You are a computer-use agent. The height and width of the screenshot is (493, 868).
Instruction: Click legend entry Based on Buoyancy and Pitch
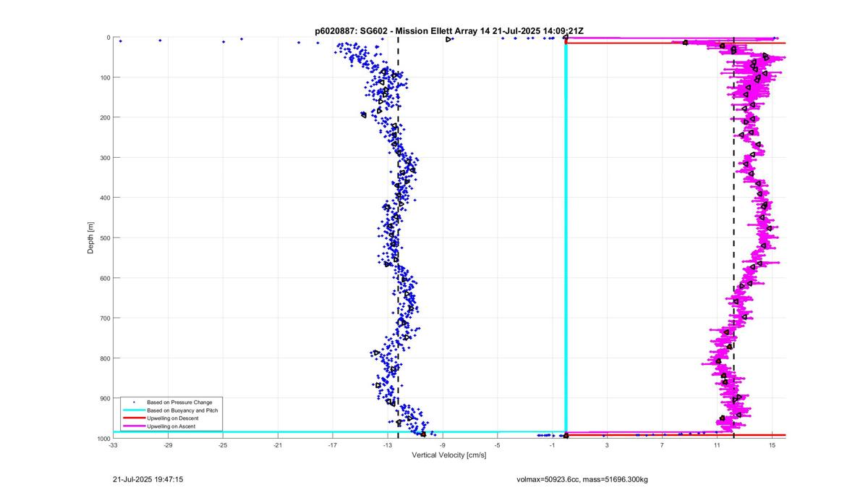tap(182, 410)
